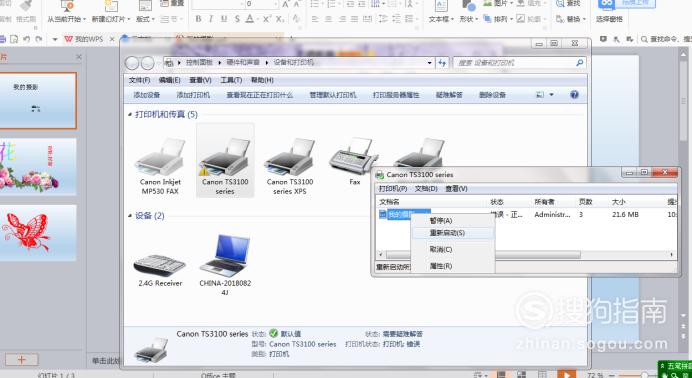Screen dimensions: 692x378
Task: Select the flower slide thumbnail
Action: (38, 167)
